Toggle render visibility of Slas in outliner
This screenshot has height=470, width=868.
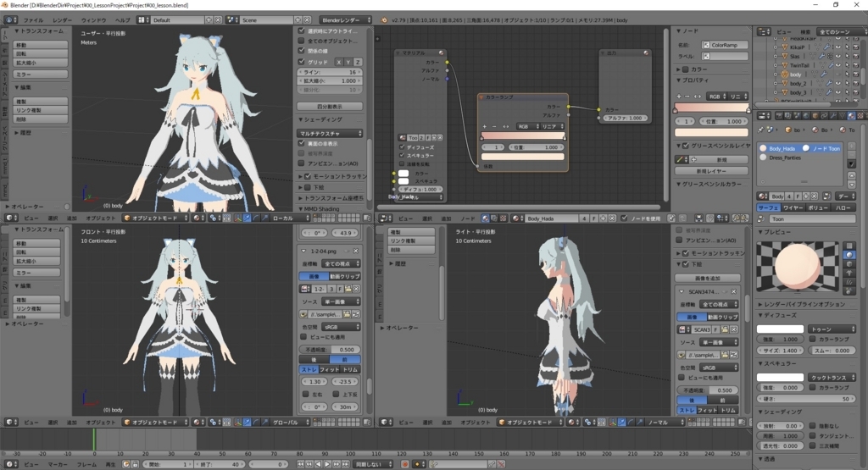tap(856, 57)
